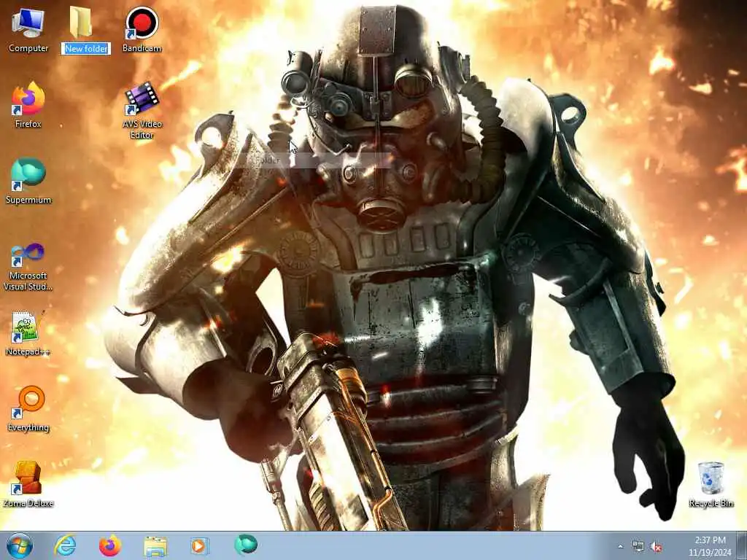Select the New folder icon

81,23
